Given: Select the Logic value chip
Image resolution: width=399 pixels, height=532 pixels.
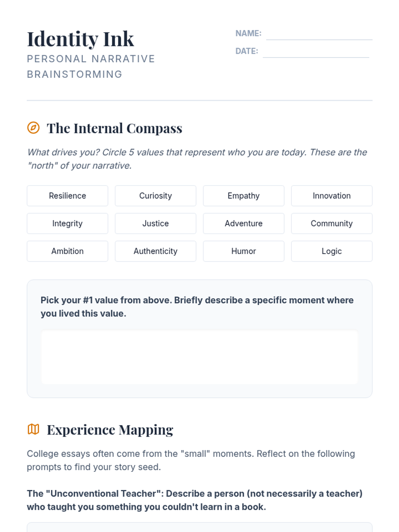Looking at the screenshot, I should pyautogui.click(x=332, y=251).
